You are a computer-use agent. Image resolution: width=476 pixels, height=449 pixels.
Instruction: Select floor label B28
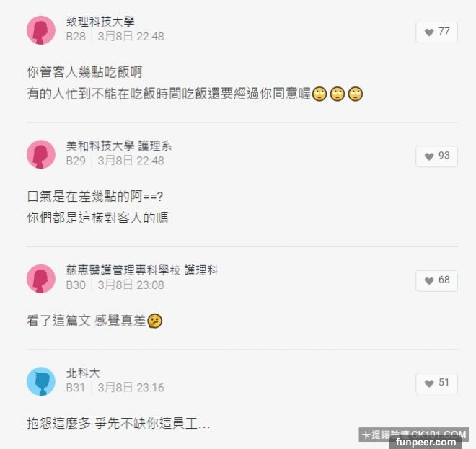[76, 37]
